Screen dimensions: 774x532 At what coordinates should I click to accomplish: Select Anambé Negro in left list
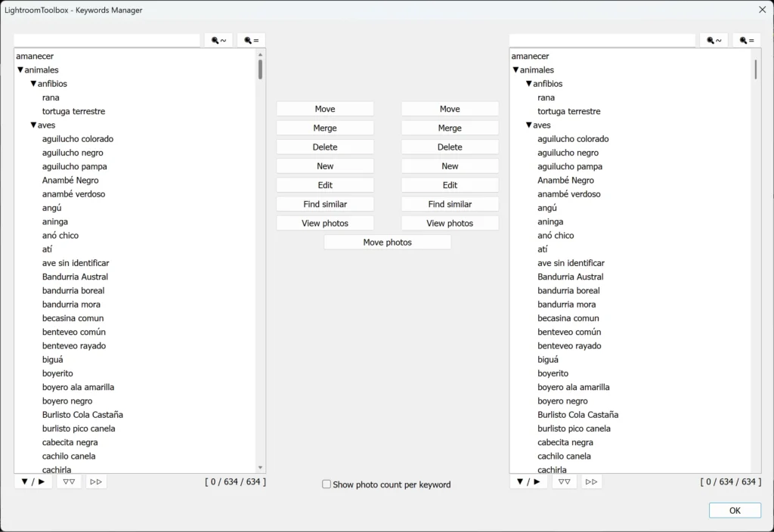[x=70, y=181]
